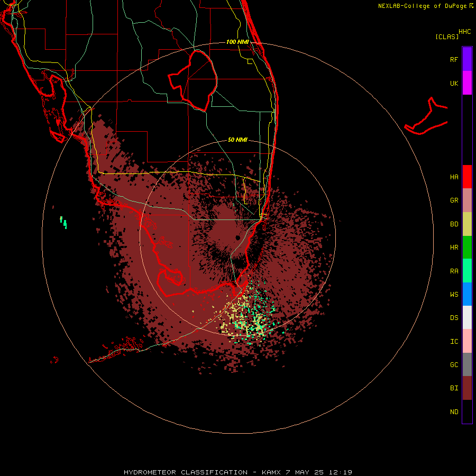
Task: Click the ND black legend swatch
Action: (x=467, y=411)
